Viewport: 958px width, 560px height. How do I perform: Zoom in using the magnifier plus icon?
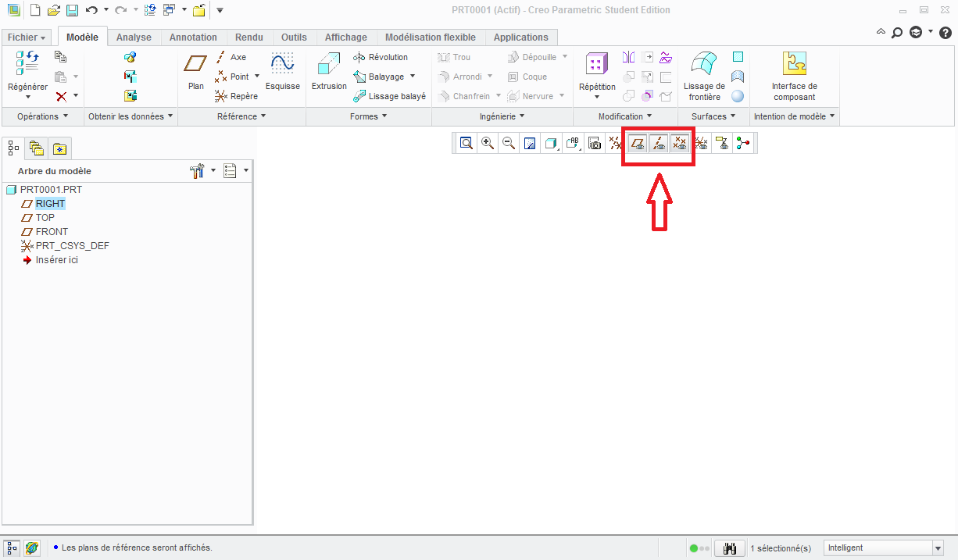point(488,143)
